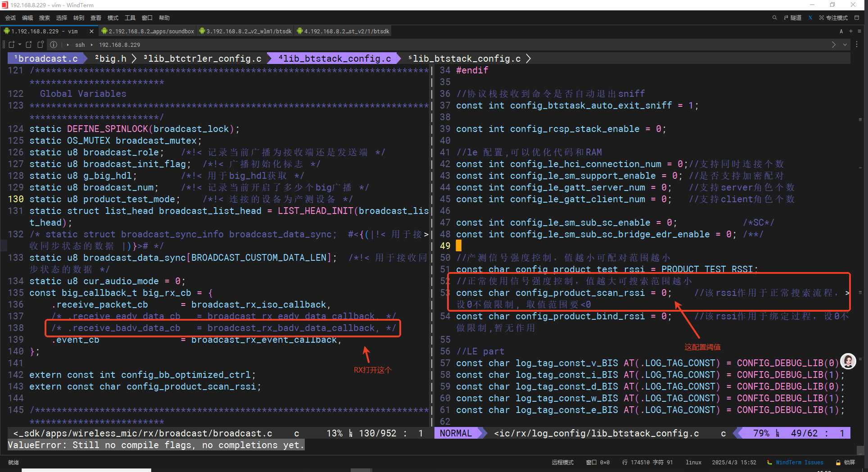Open the 窗口 menu in the menu bar
Viewport: 868px width, 472px height.
click(147, 18)
